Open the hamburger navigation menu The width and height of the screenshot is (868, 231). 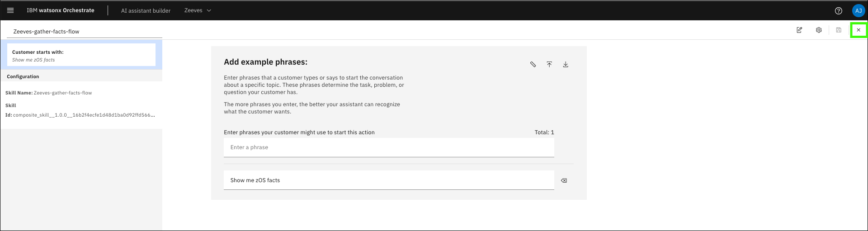click(x=10, y=10)
